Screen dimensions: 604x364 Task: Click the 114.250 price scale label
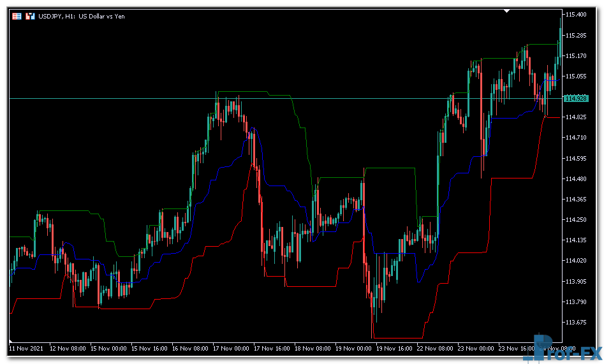[x=576, y=220]
